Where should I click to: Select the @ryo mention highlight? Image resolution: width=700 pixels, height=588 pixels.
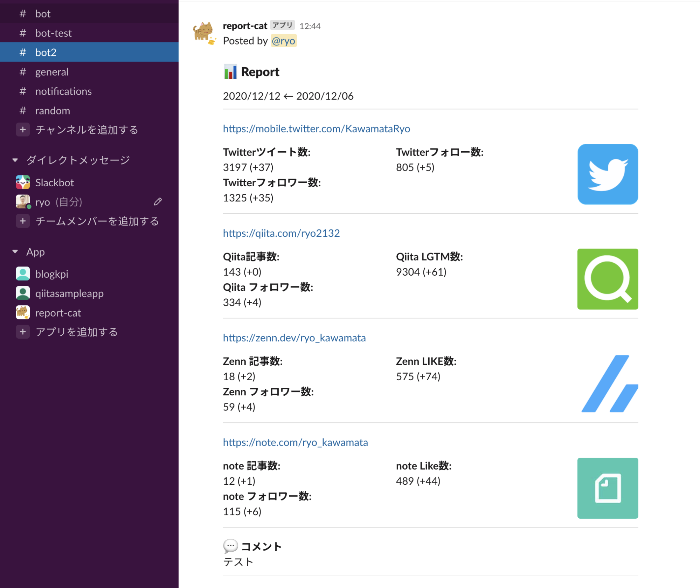[284, 41]
